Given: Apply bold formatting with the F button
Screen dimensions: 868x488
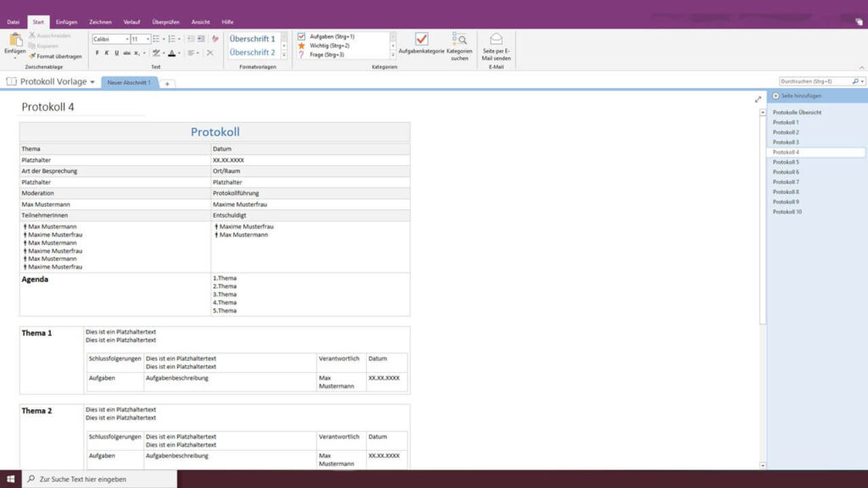Looking at the screenshot, I should (x=97, y=53).
